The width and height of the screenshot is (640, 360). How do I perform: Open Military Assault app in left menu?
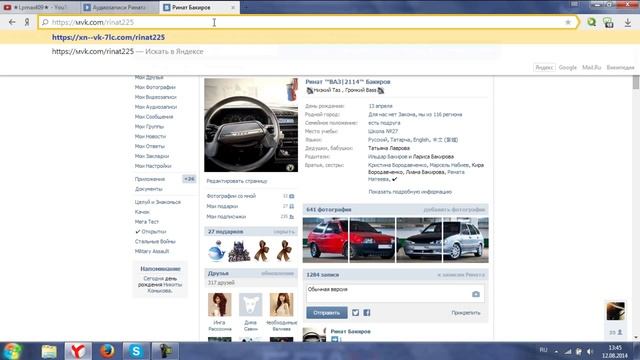point(152,251)
